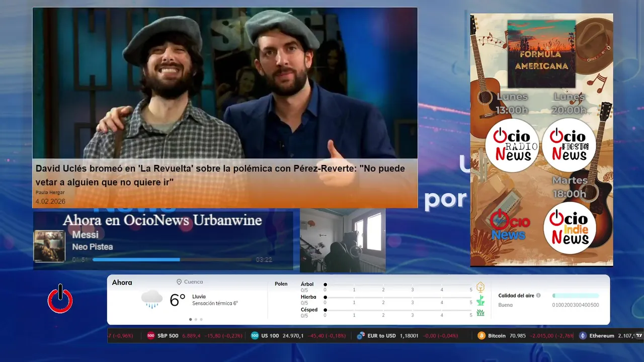Click the Formula Americana poster cover
The width and height of the screenshot is (644, 362).
541,54
